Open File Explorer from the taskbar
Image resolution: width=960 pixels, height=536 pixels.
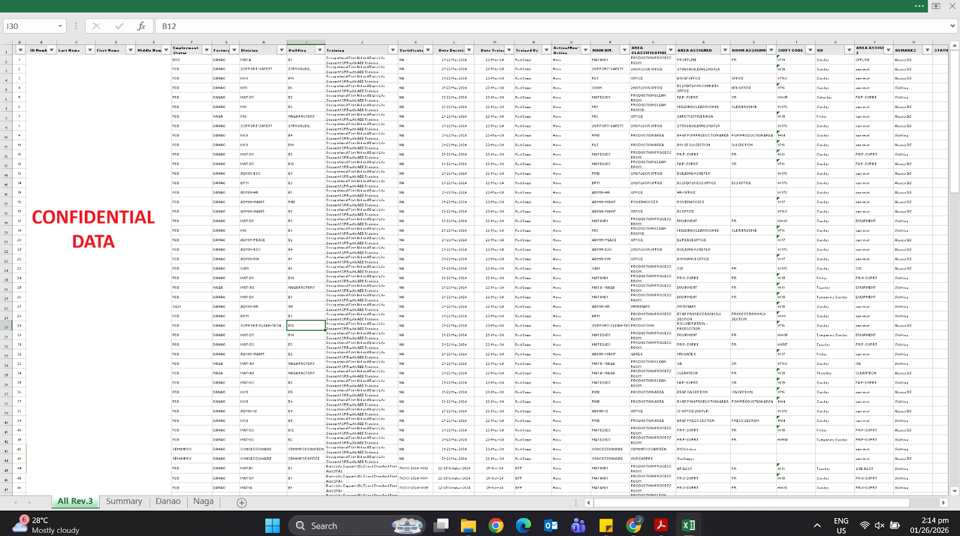click(468, 525)
